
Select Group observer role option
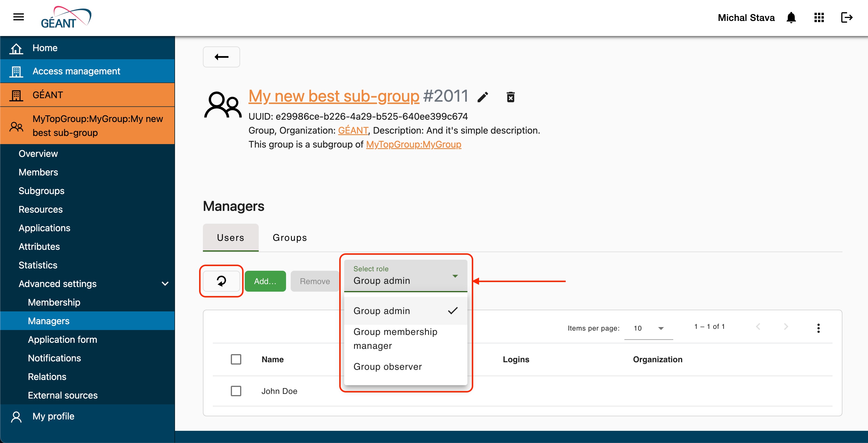click(x=387, y=367)
